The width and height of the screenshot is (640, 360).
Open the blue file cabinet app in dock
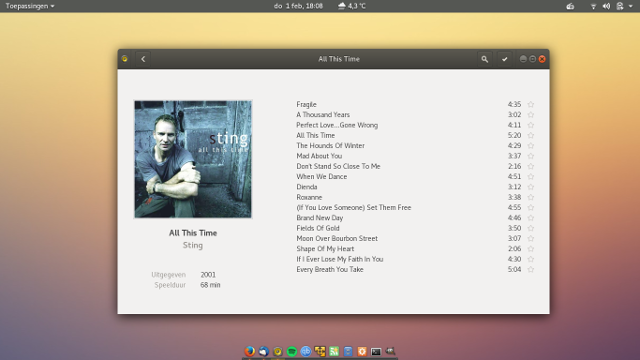pos(348,351)
